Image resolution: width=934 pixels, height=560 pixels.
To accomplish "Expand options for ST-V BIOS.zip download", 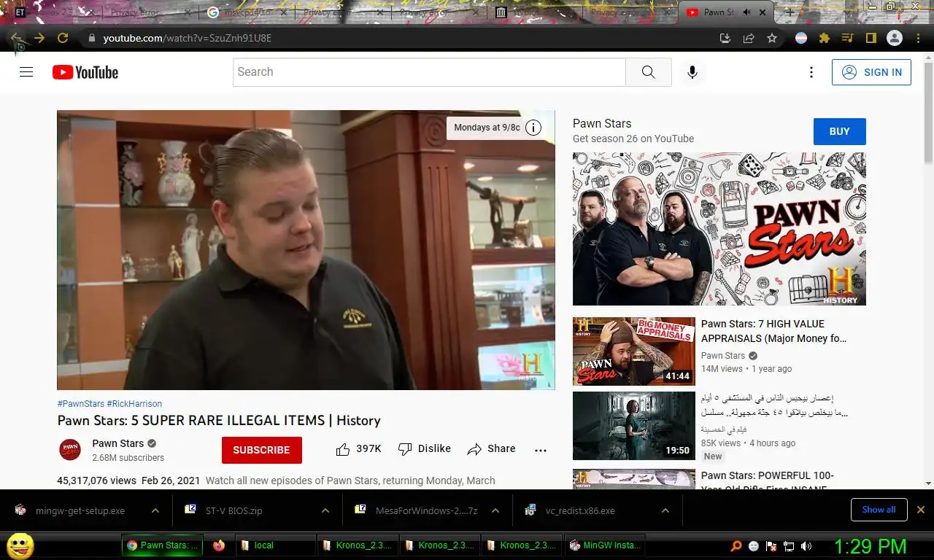I will point(325,511).
